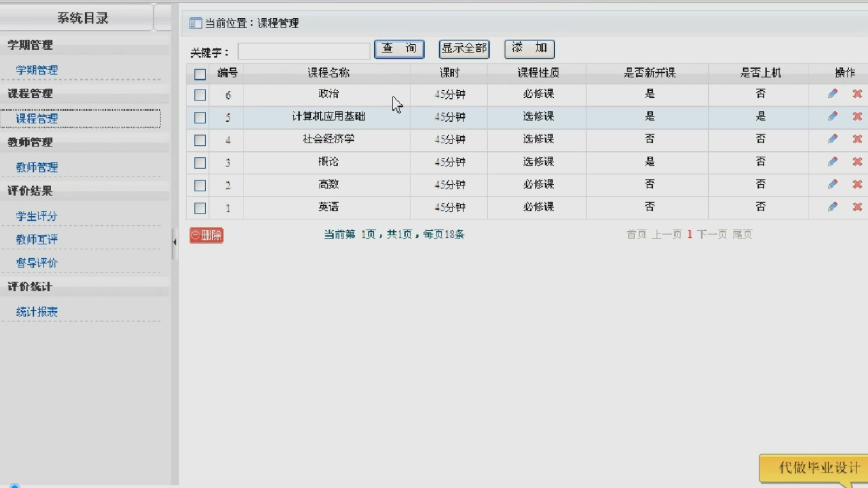Go to 教师管理 in the sidebar
This screenshot has height=488, width=868.
36,168
